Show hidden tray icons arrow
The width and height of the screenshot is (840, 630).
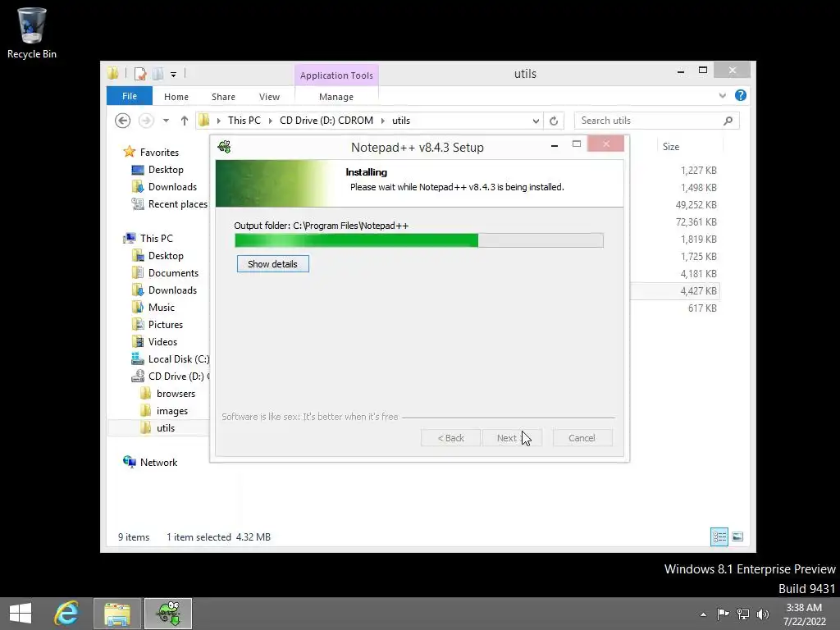[703, 614]
